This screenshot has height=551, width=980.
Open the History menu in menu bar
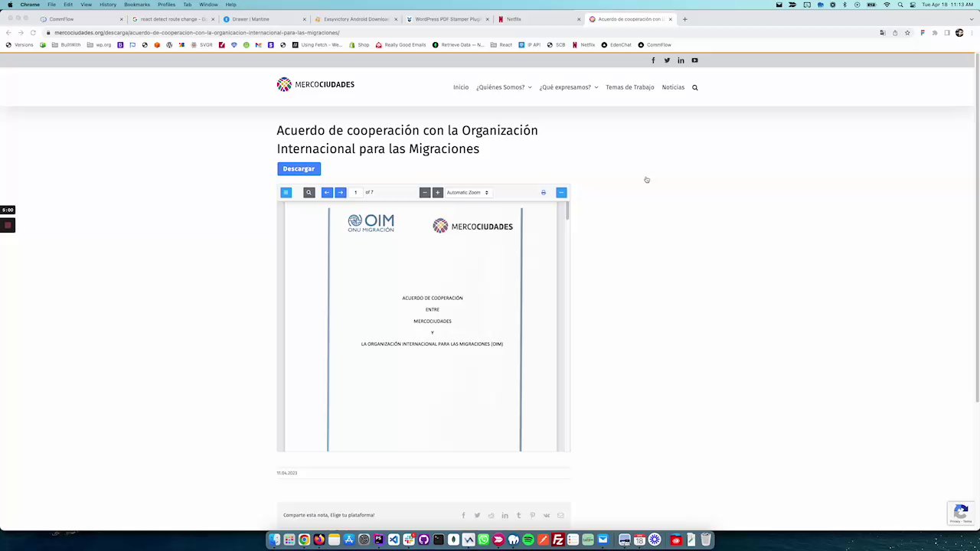pyautogui.click(x=108, y=5)
